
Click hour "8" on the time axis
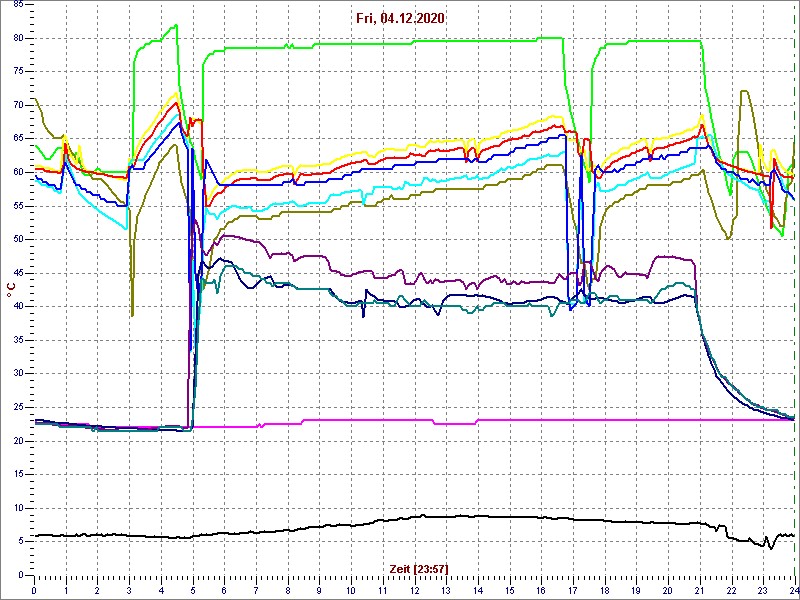pyautogui.click(x=288, y=590)
